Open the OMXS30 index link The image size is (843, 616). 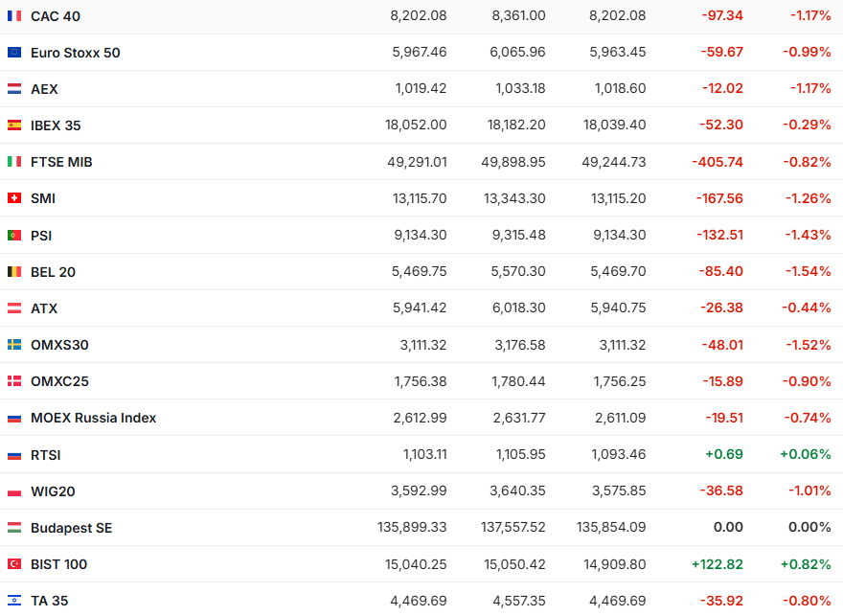[x=59, y=345]
